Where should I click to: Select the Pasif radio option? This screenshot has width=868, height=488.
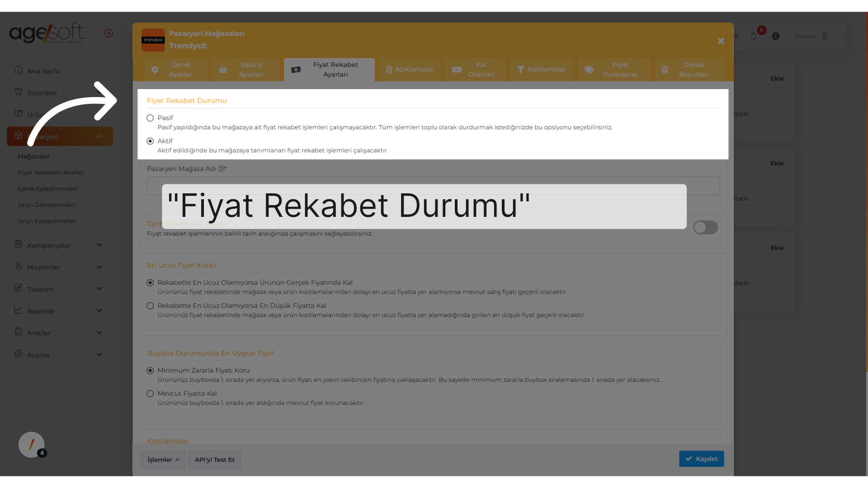pos(150,118)
